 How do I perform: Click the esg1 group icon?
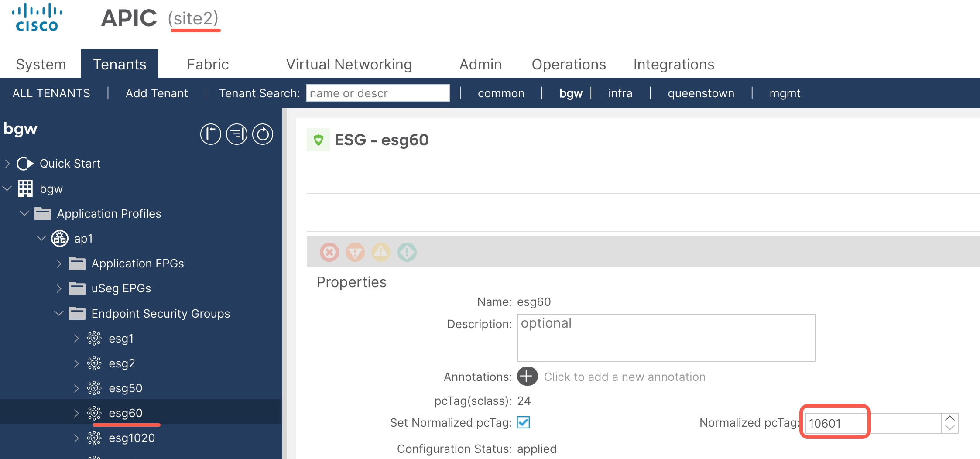click(94, 338)
